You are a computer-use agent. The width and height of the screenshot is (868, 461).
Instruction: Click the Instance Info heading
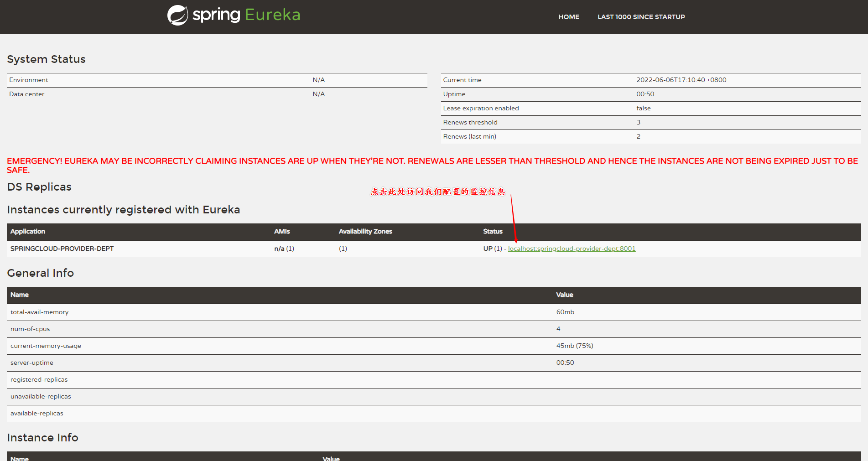(42, 438)
